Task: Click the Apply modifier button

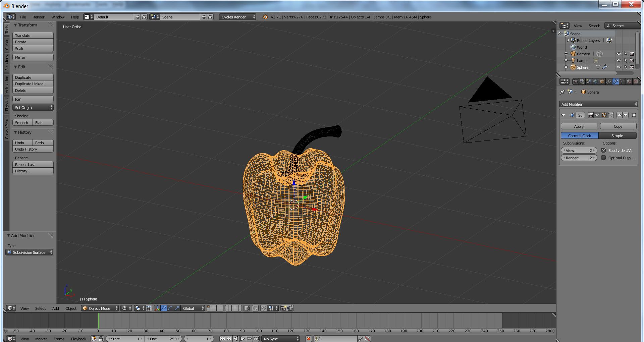Action: (x=579, y=126)
